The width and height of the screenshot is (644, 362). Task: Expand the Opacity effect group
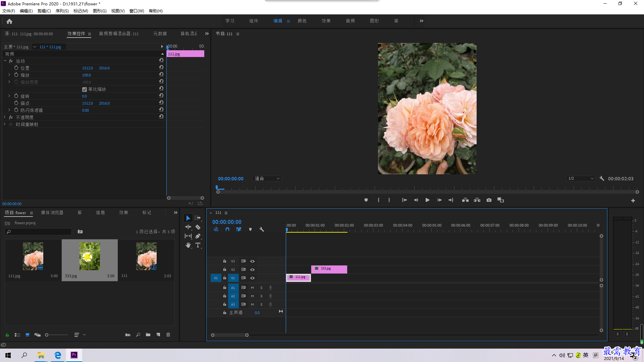(x=5, y=117)
